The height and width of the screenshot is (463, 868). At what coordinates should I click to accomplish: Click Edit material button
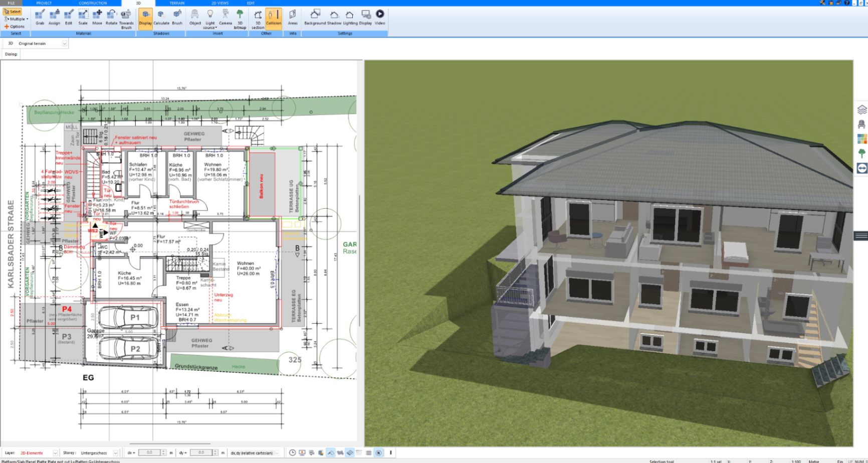[69, 17]
